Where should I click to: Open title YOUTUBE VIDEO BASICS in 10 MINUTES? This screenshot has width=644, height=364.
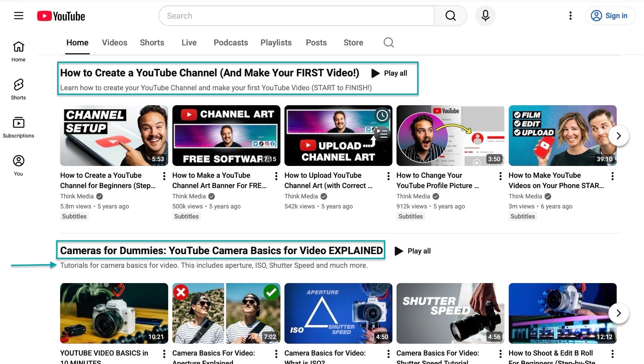click(104, 357)
